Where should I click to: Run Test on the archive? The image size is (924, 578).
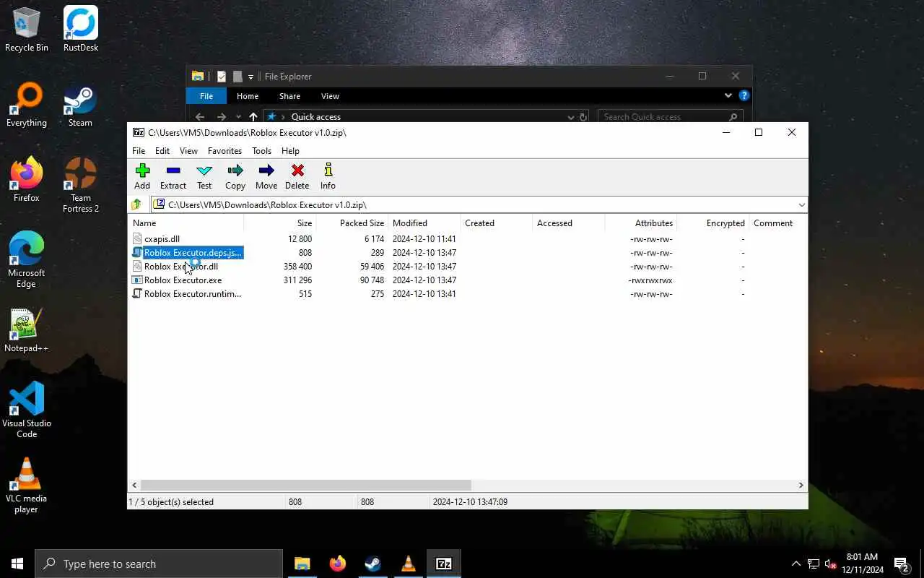(x=204, y=176)
